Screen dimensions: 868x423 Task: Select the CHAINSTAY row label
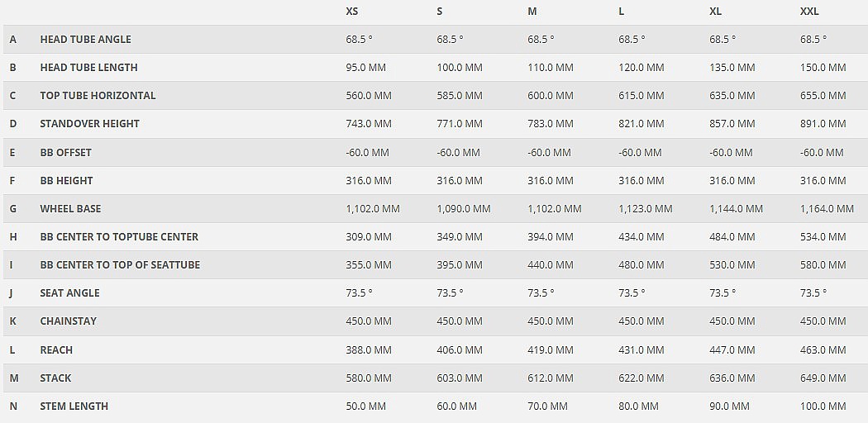click(68, 321)
